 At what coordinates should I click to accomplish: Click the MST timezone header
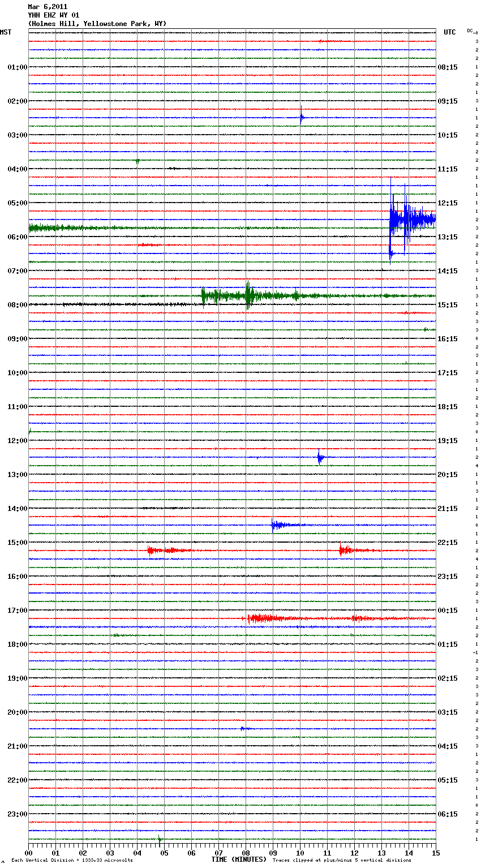point(6,32)
